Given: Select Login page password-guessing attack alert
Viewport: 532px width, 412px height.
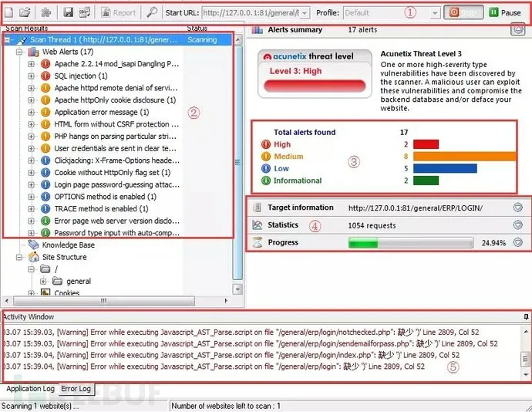Looking at the screenshot, I should tap(116, 184).
